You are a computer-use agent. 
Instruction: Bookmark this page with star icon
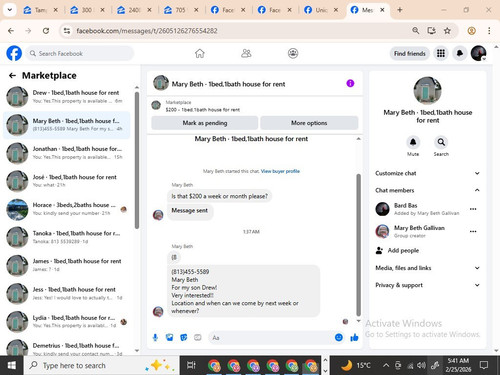447,31
